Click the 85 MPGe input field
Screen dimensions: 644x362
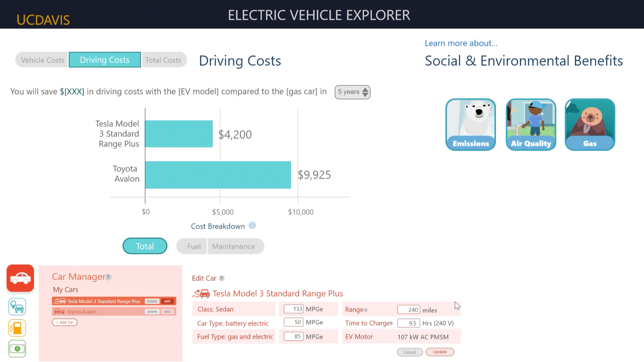coord(294,336)
